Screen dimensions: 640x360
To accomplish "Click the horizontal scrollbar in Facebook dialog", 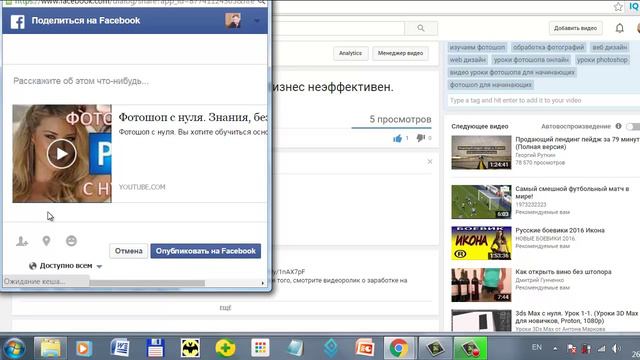I will coord(147,283).
